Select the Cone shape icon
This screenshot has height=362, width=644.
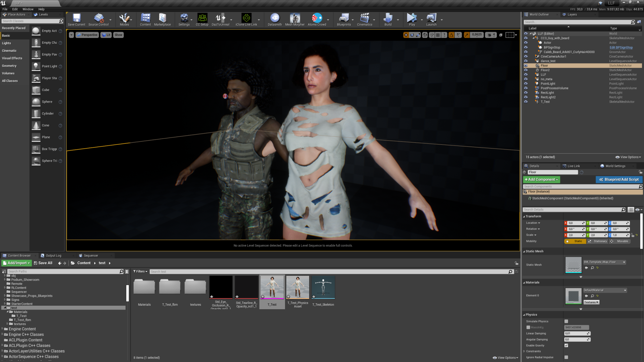[x=36, y=125]
